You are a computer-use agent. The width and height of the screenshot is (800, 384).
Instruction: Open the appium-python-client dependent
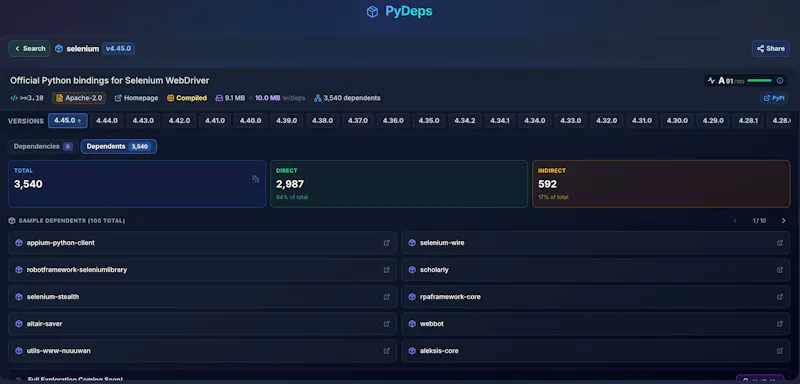coord(203,243)
